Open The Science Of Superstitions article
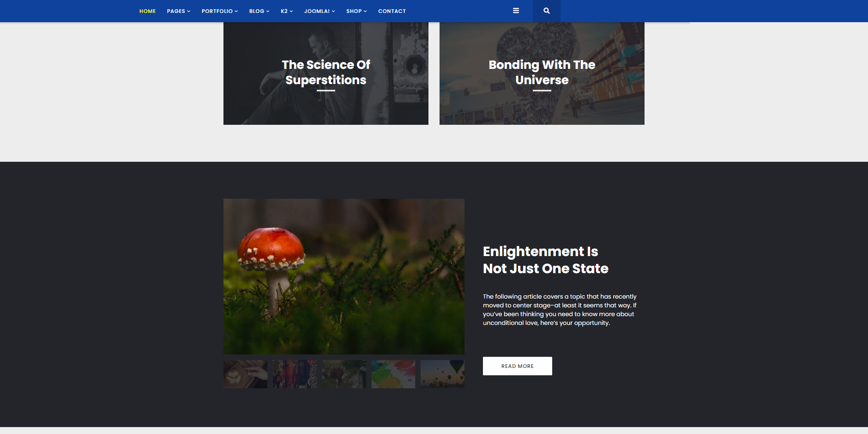868x434 pixels. pyautogui.click(x=326, y=73)
